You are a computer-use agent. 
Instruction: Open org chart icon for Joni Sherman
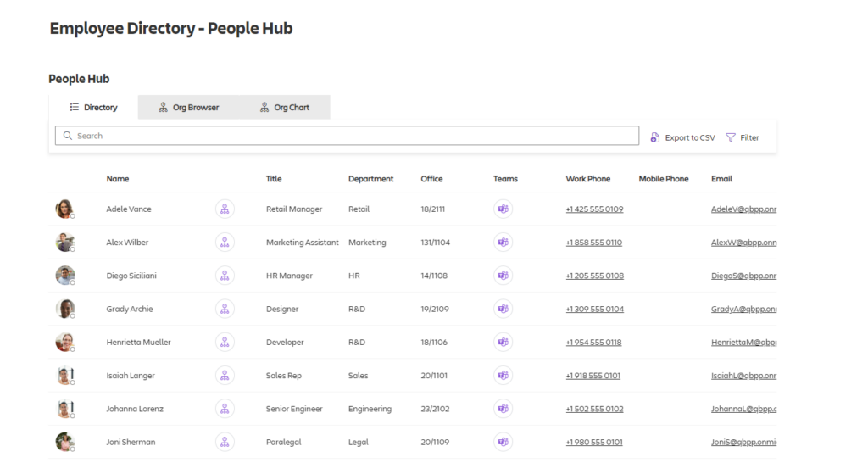[x=225, y=442]
